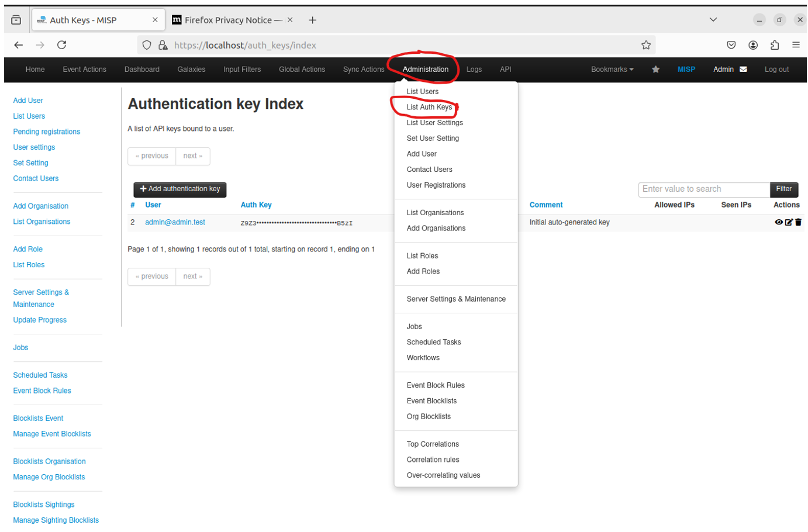The height and width of the screenshot is (532, 808).
Task: Click the bottom « previous pagination button
Action: click(x=152, y=277)
